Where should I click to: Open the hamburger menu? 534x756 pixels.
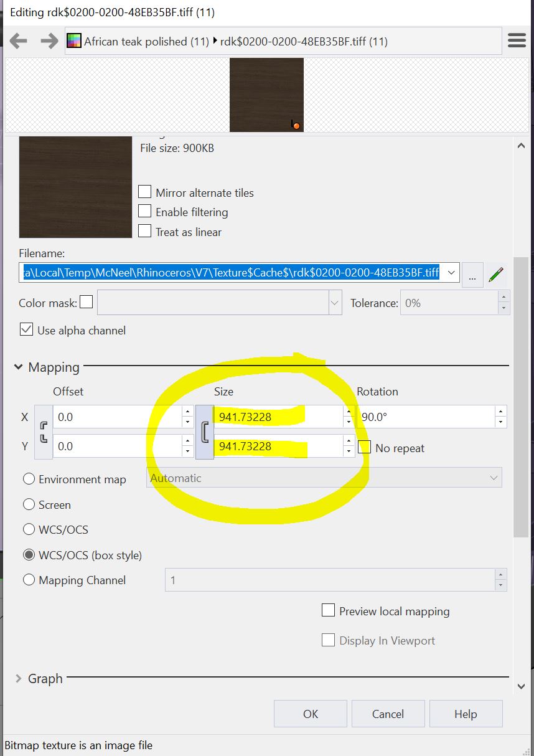517,40
